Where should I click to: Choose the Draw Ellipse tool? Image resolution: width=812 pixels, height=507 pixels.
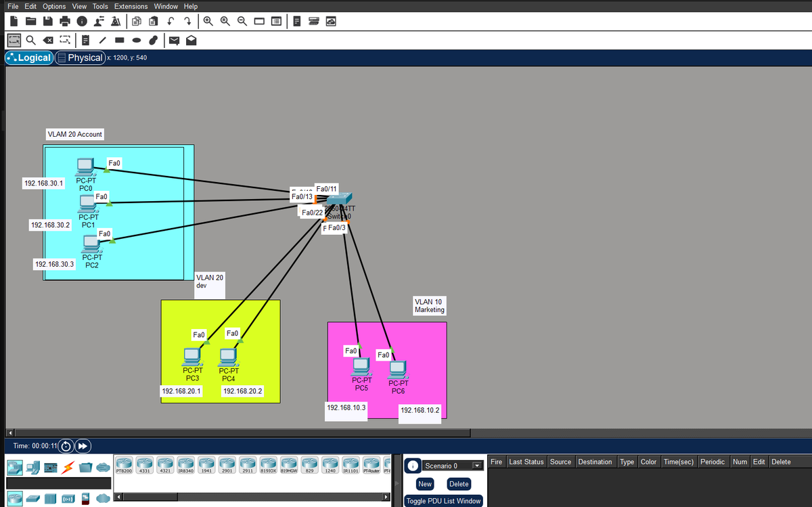coord(137,41)
